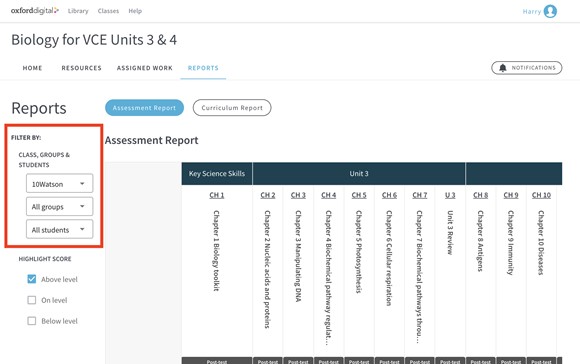Uncheck the Above level checkbox
Screen dimensions: 580x364
click(x=32, y=279)
